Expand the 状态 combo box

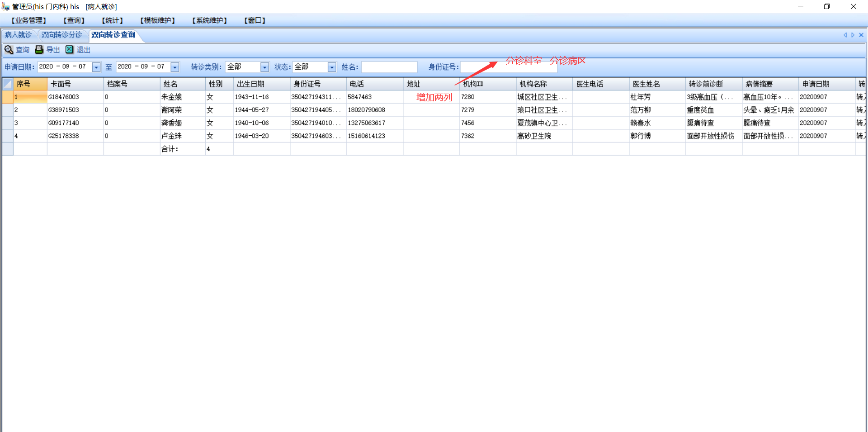[x=332, y=67]
